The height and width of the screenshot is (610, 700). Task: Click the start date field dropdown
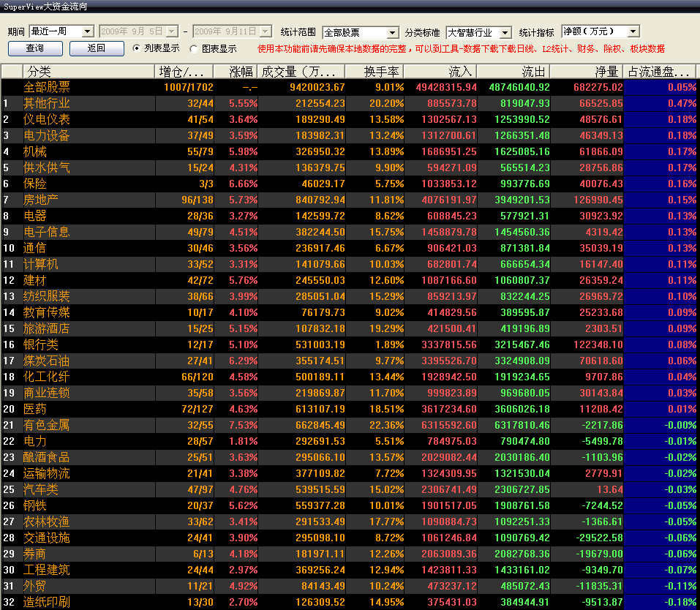click(x=172, y=31)
